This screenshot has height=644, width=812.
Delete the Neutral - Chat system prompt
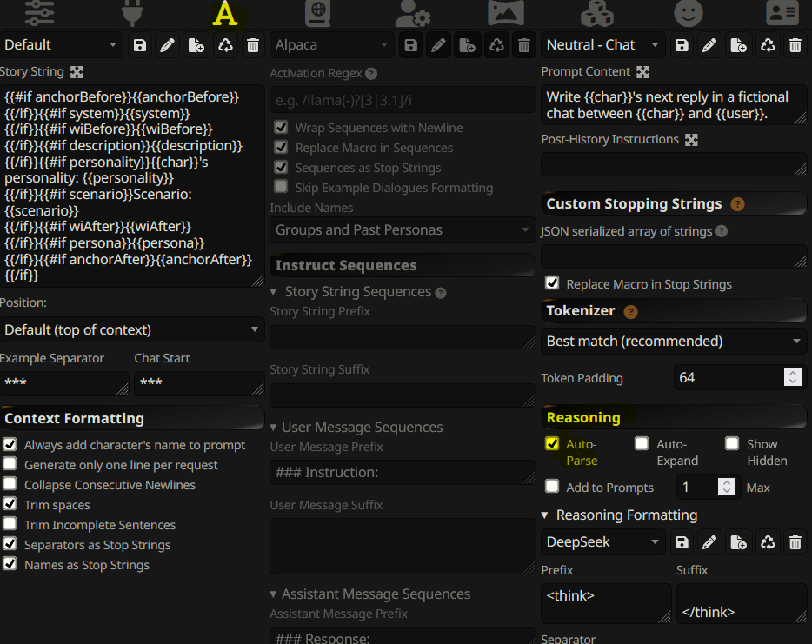click(795, 45)
